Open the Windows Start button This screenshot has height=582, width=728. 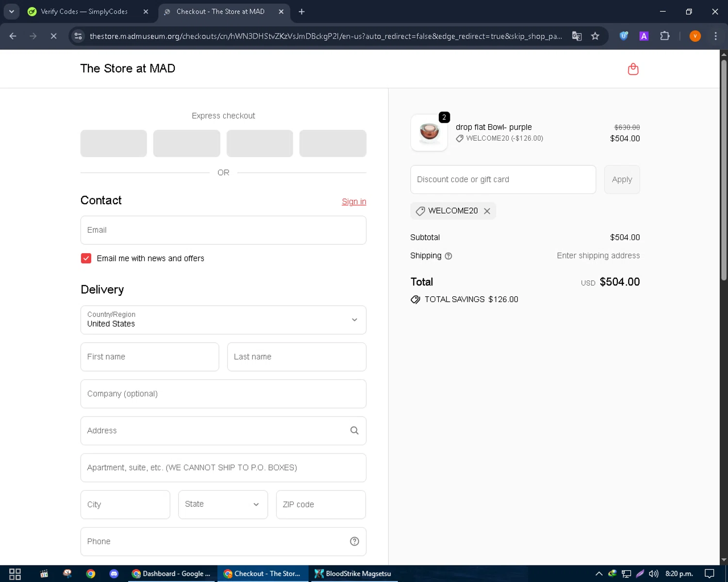point(15,574)
